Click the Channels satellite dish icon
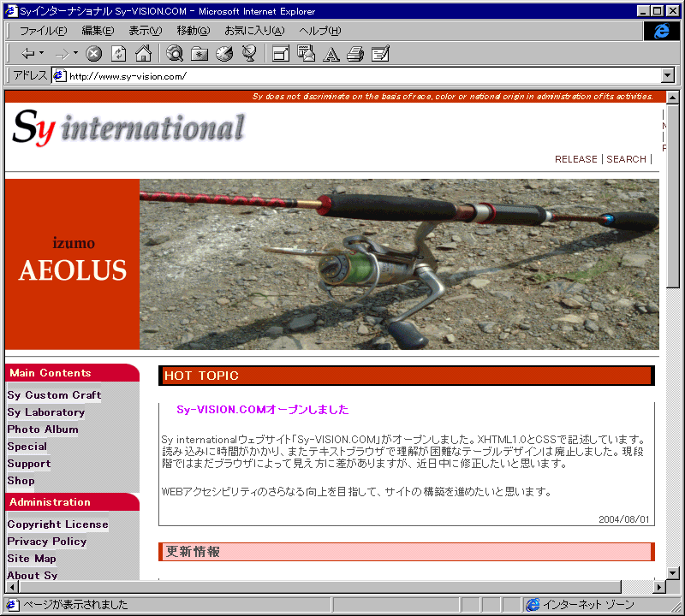 [x=249, y=54]
